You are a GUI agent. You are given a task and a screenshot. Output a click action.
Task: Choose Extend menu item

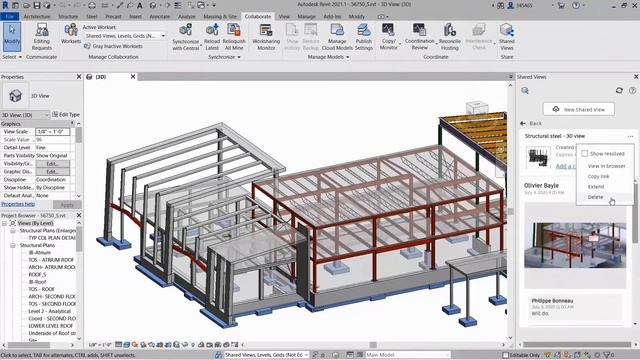tap(596, 187)
